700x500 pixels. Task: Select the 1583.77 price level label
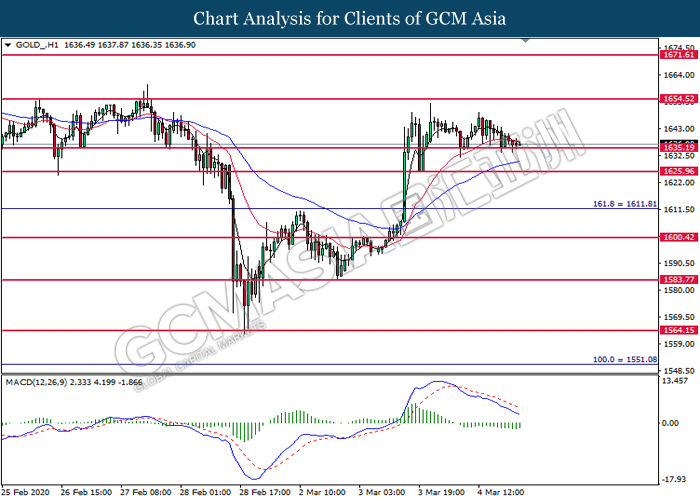tap(679, 280)
